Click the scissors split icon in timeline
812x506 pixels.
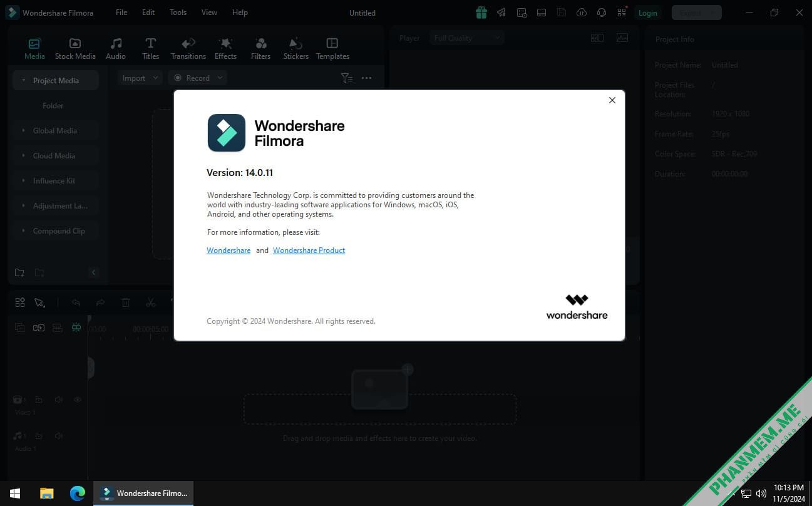coord(150,302)
